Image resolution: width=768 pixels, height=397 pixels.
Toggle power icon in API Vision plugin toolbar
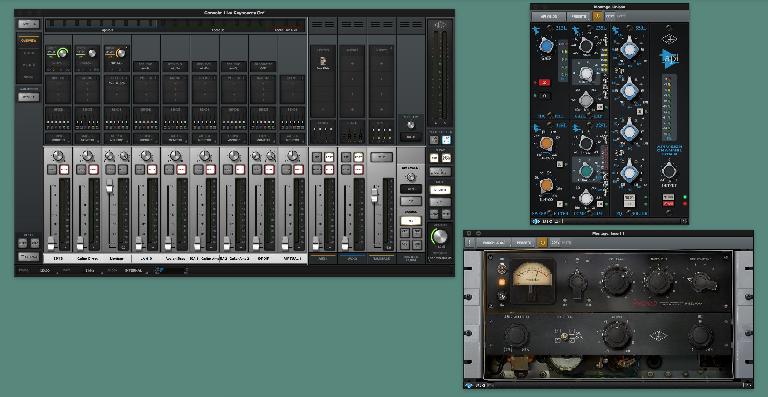coord(597,16)
